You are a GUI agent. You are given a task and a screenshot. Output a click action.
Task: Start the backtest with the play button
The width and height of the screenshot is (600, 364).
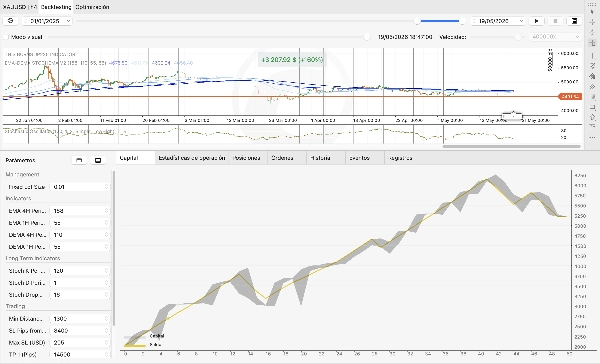pyautogui.click(x=536, y=21)
